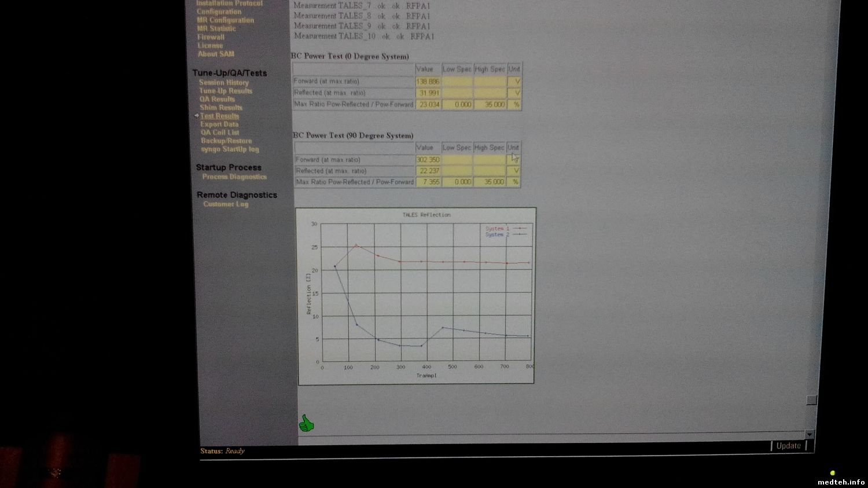Image resolution: width=868 pixels, height=488 pixels.
Task: Open the Customer Log link
Action: pos(225,204)
